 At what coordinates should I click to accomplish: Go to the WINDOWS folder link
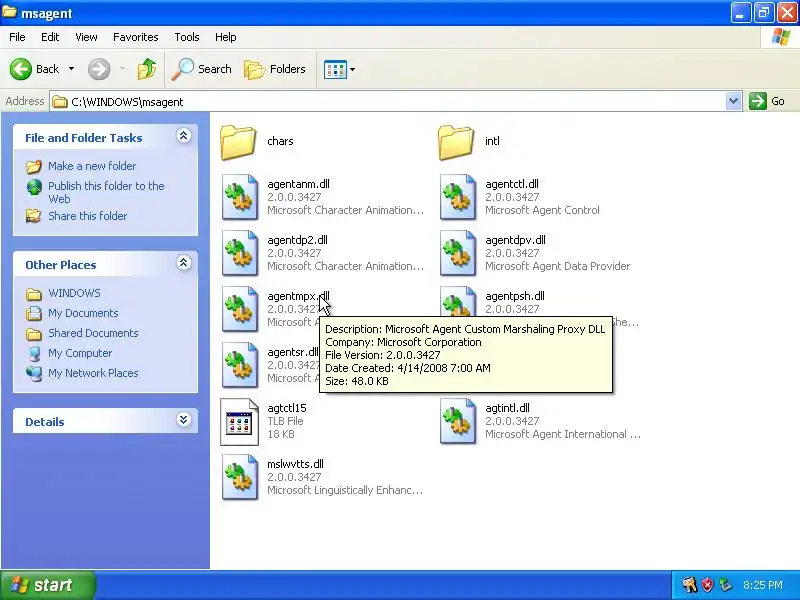coord(74,293)
